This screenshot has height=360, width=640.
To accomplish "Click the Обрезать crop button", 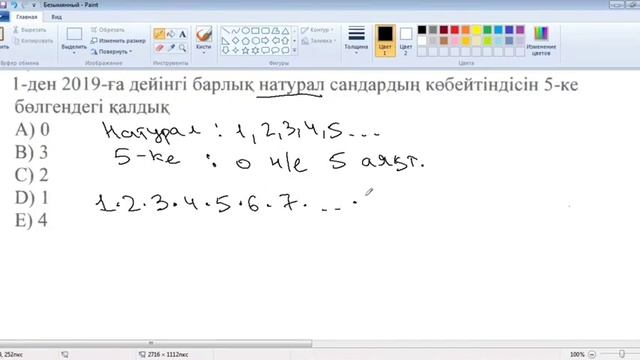I will coord(108,30).
